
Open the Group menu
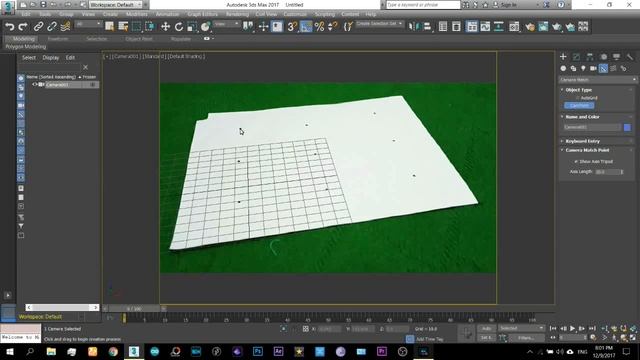[x=66, y=14]
